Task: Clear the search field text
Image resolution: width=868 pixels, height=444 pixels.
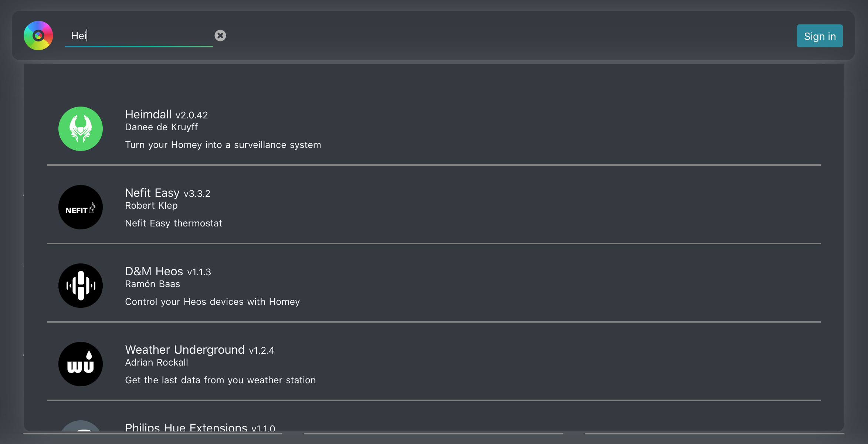Action: point(220,36)
